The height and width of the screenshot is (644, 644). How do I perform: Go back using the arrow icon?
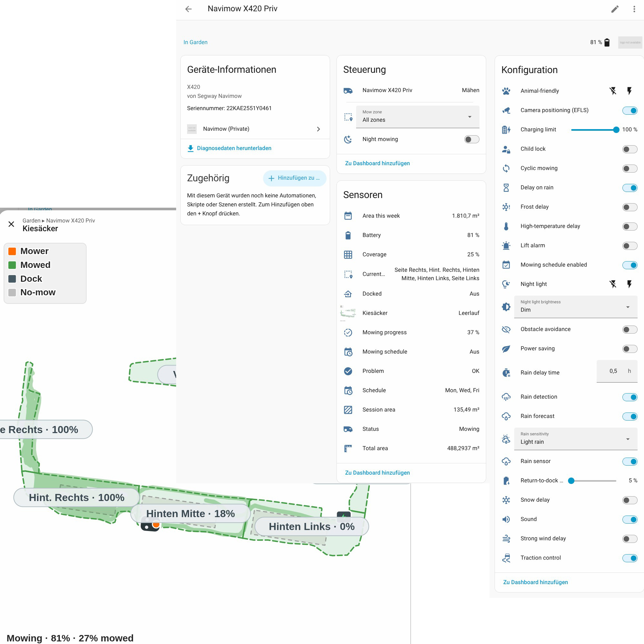(x=189, y=9)
